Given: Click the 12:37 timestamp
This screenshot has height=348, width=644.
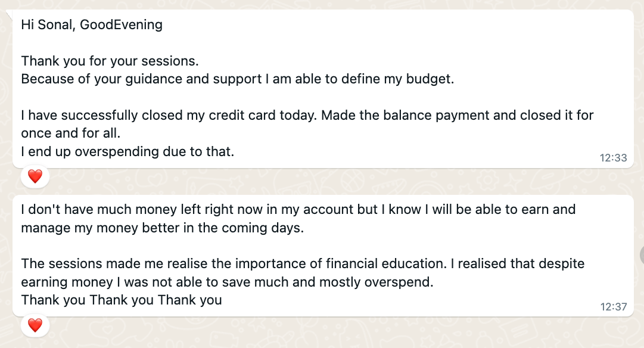Looking at the screenshot, I should tap(613, 307).
